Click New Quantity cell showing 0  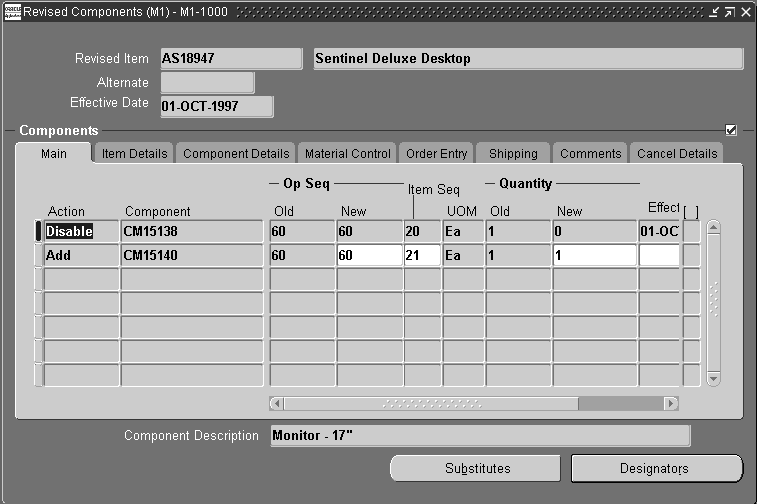coord(595,231)
